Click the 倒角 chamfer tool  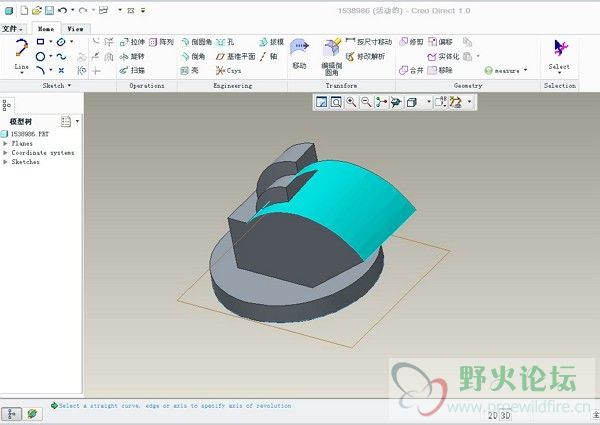(x=193, y=57)
